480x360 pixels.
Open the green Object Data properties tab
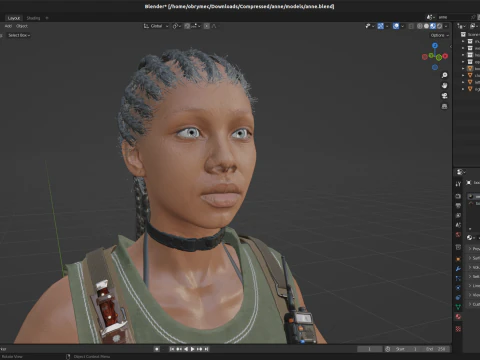tap(458, 307)
